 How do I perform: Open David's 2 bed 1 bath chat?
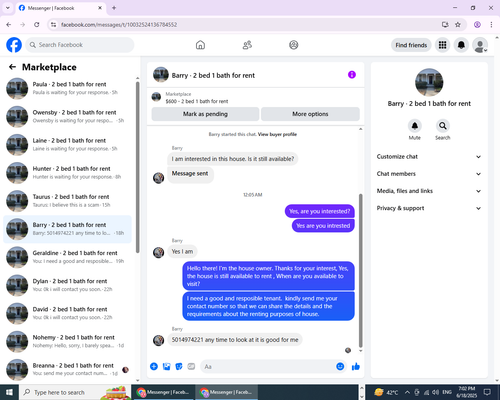point(67,313)
